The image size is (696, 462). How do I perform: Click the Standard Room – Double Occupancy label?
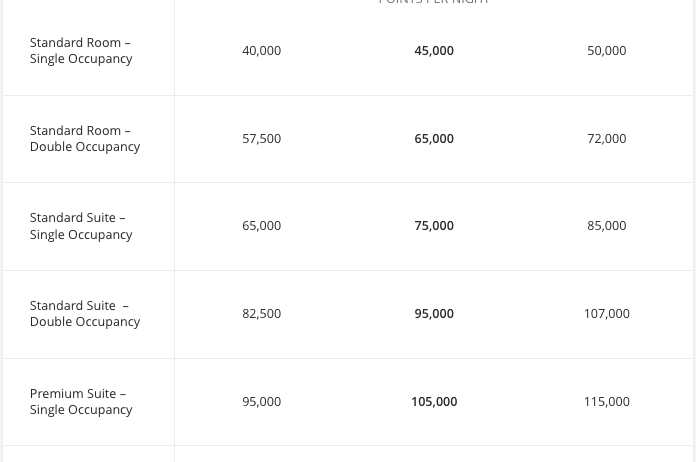(x=85, y=139)
